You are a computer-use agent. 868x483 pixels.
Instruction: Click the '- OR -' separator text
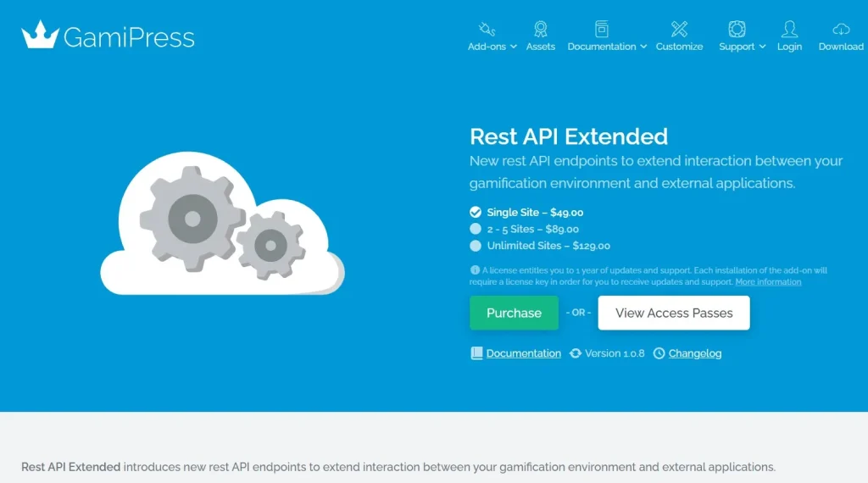[x=578, y=313]
